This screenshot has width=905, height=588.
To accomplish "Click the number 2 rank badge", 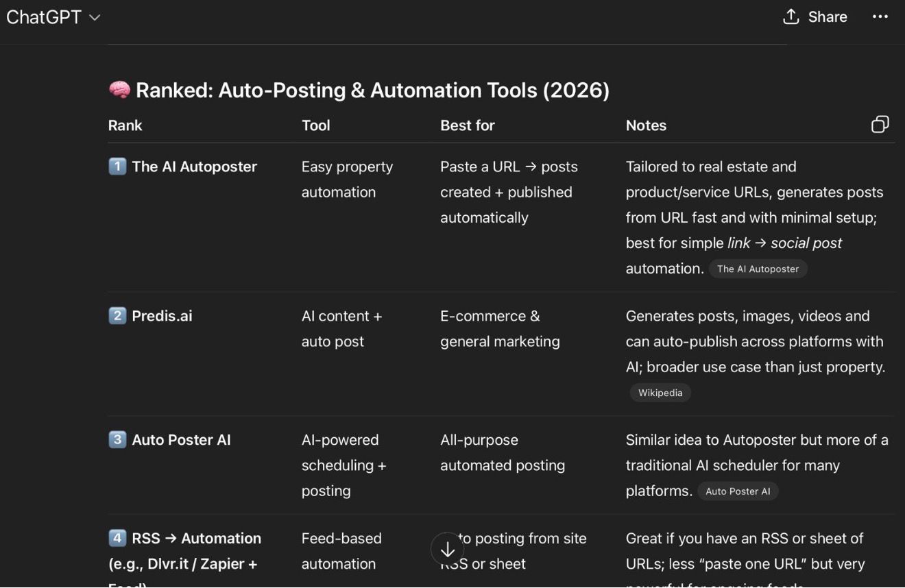I will click(117, 316).
